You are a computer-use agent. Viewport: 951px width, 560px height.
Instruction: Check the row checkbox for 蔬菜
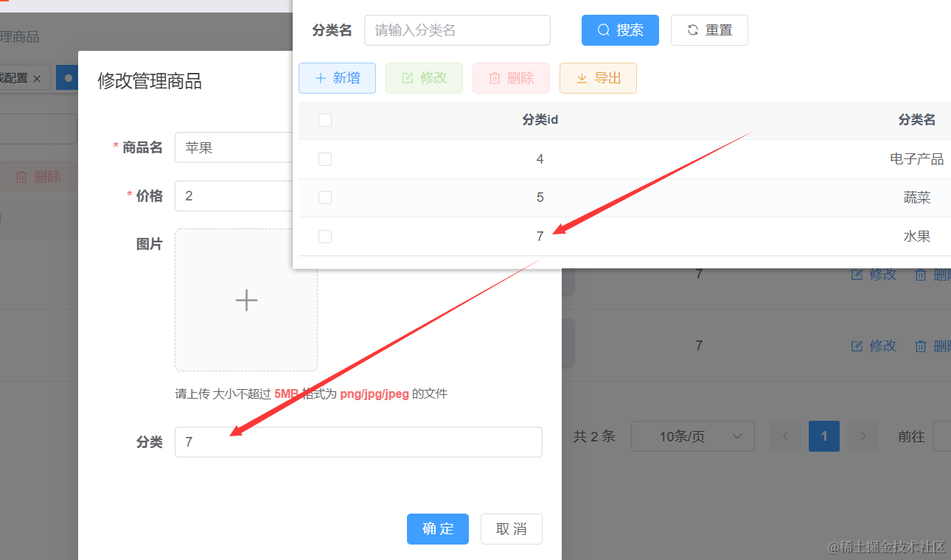tap(325, 197)
